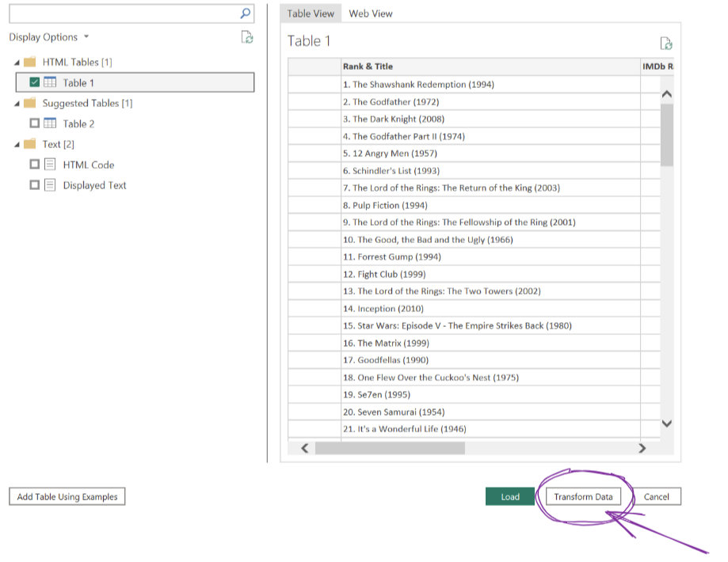Check the Displayed Text checkbox
This screenshot has width=728, height=562.
(34, 184)
